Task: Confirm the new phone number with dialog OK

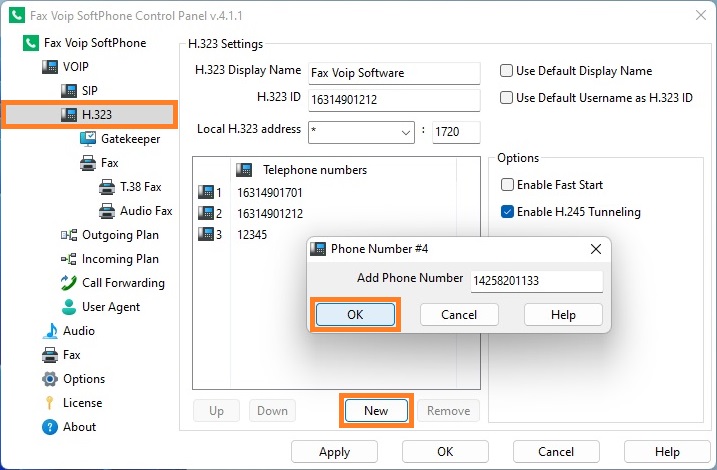Action: 355,315
